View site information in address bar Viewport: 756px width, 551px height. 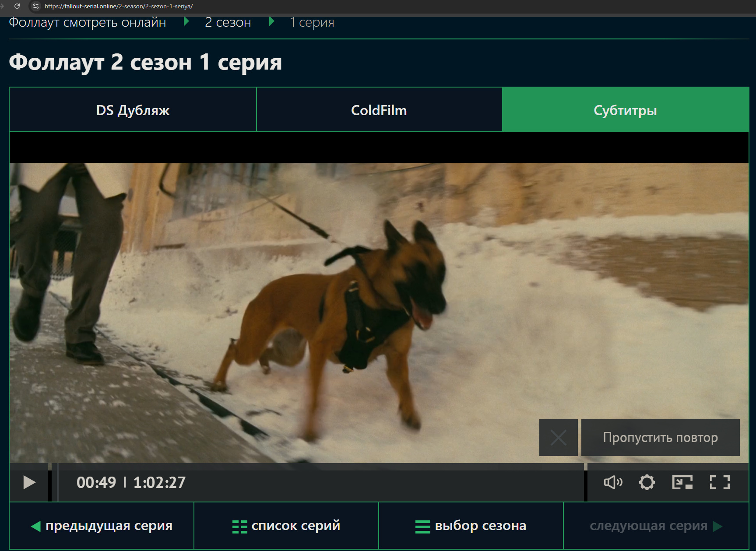click(x=36, y=6)
